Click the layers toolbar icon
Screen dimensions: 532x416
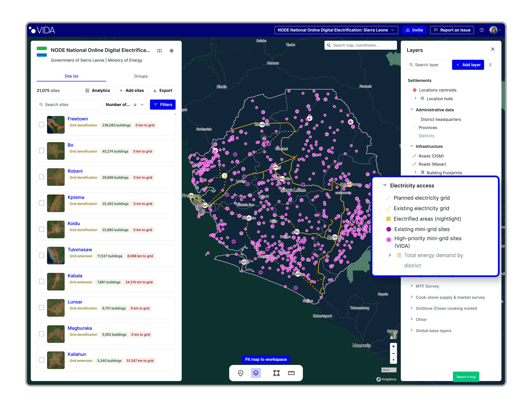(x=256, y=373)
